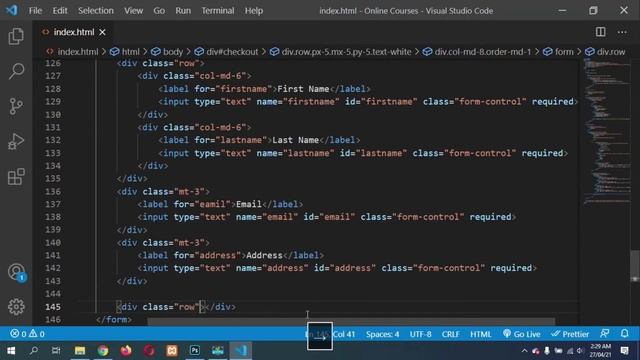Expand the div.row.px-5.mx-5.py-5.text-white breadcrumb
Viewport: 640px width, 360px height.
(341, 52)
